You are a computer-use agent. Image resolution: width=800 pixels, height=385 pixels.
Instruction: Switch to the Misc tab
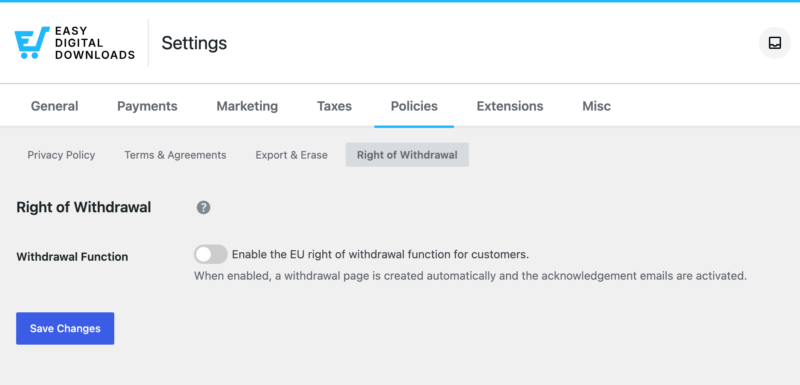click(596, 106)
